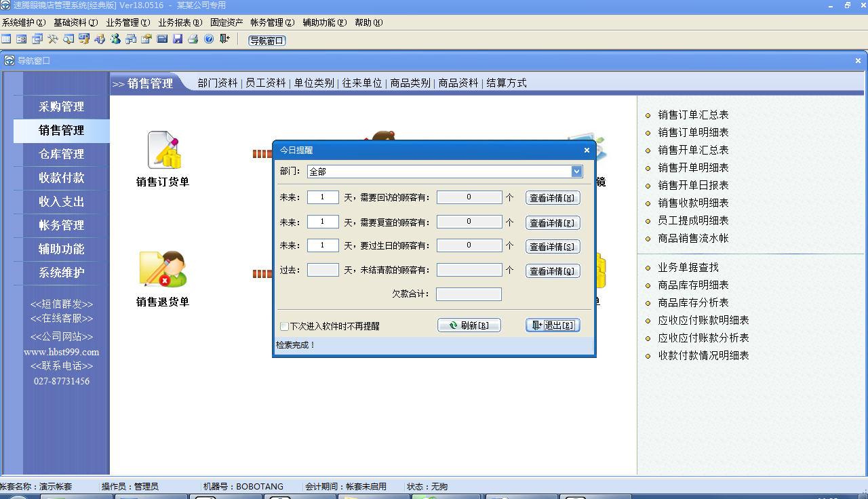Click the pencil edit document toolbar icon
Viewport: 868px width, 499px height.
[146, 39]
